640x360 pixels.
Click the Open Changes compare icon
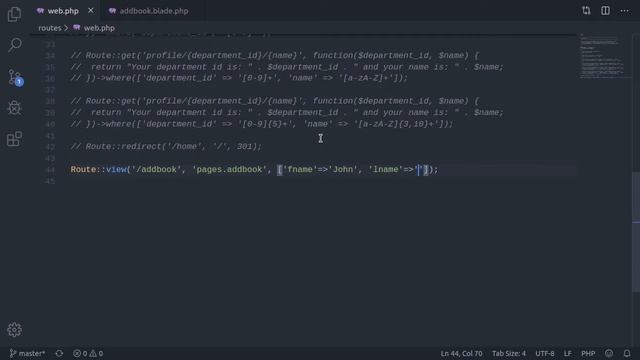[586, 11]
